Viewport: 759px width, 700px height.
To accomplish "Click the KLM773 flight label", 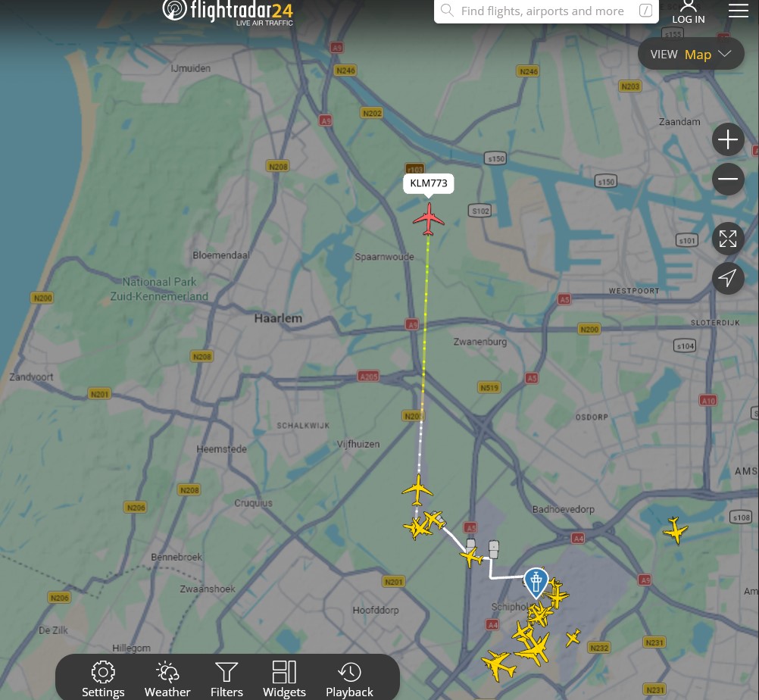I will (429, 183).
